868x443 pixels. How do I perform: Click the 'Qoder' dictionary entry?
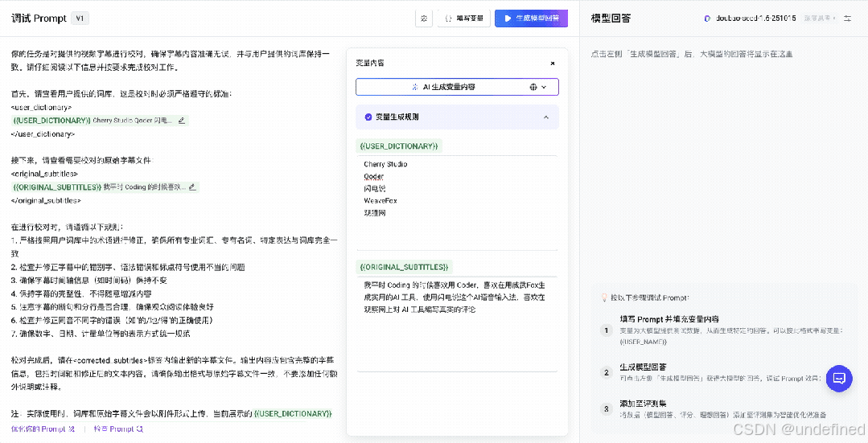pos(373,176)
